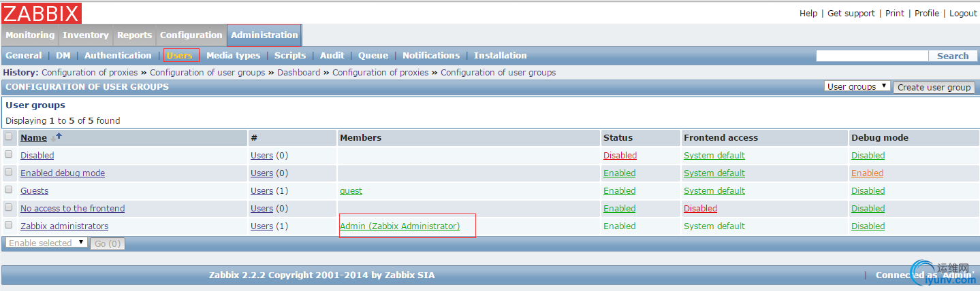
Task: Open Media types submenu item
Action: point(233,56)
